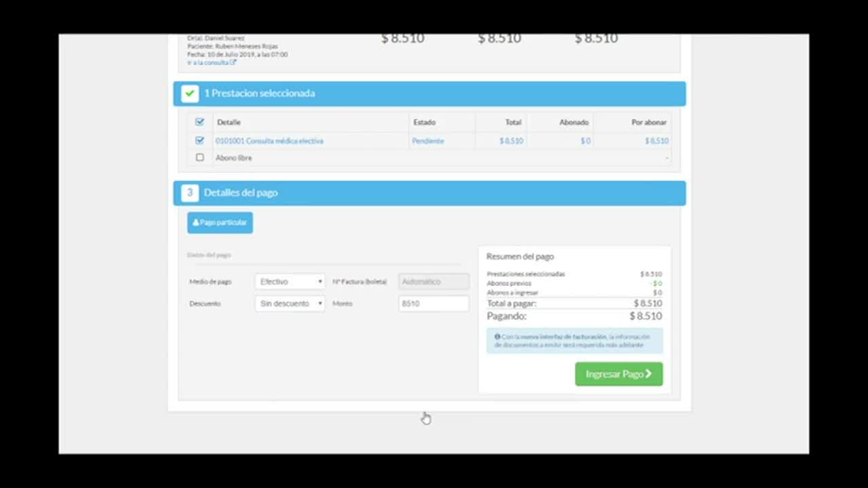Click the Ingresar Pago button

click(x=618, y=374)
